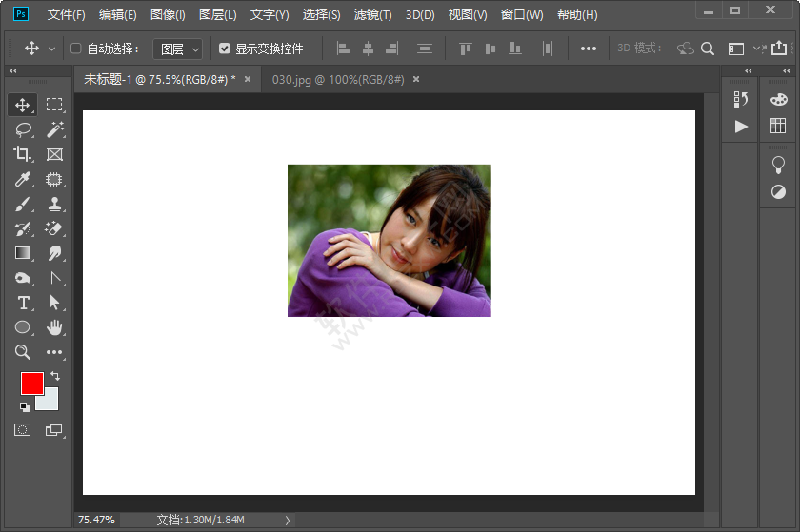Select the Path Selection arrow tool

54,303
